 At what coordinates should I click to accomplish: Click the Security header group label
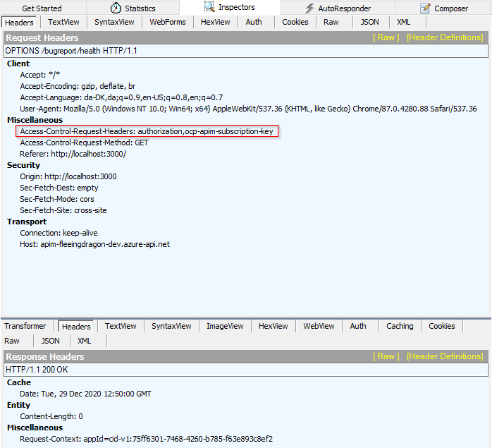coord(23,166)
